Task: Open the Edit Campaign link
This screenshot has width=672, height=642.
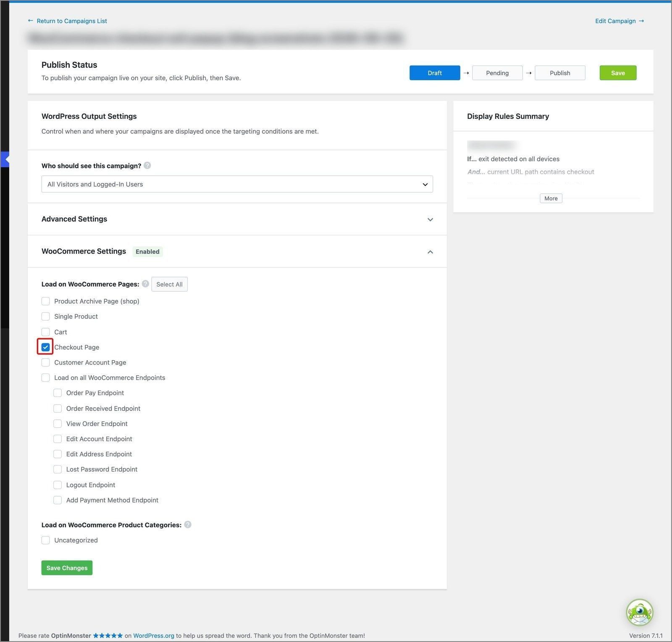Action: [619, 21]
